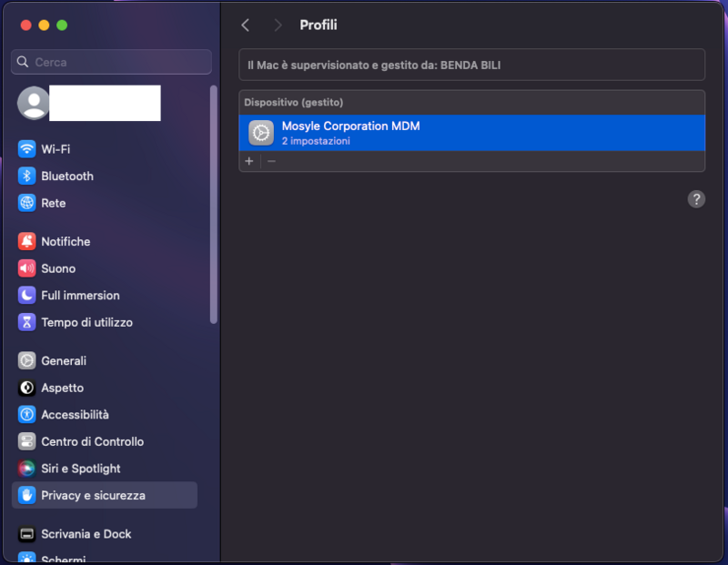The image size is (728, 565).
Task: Open the Scrivania e Dock label
Action: pos(86,534)
